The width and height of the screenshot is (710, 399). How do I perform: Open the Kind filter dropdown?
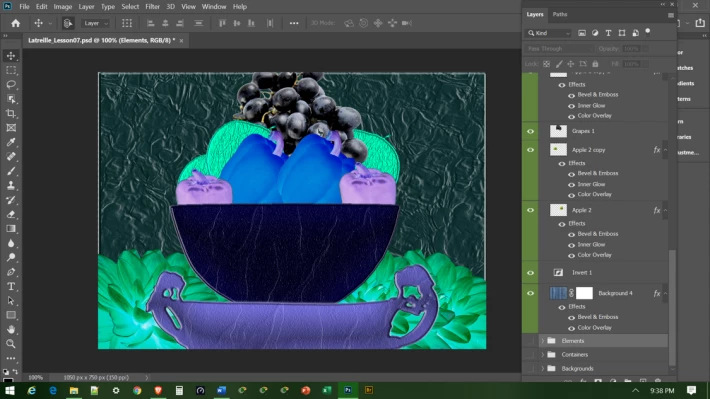(548, 33)
